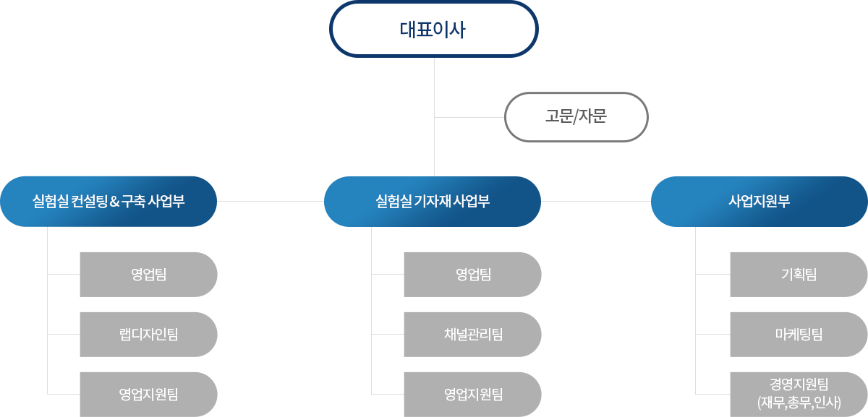868x417 pixels.
Task: Select the 랩디자인팀 team box
Action: tap(148, 335)
